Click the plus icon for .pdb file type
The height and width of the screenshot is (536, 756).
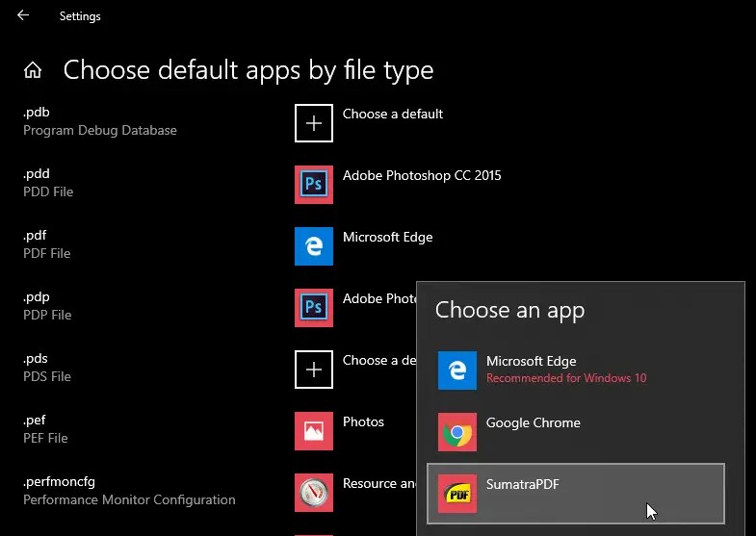point(314,123)
